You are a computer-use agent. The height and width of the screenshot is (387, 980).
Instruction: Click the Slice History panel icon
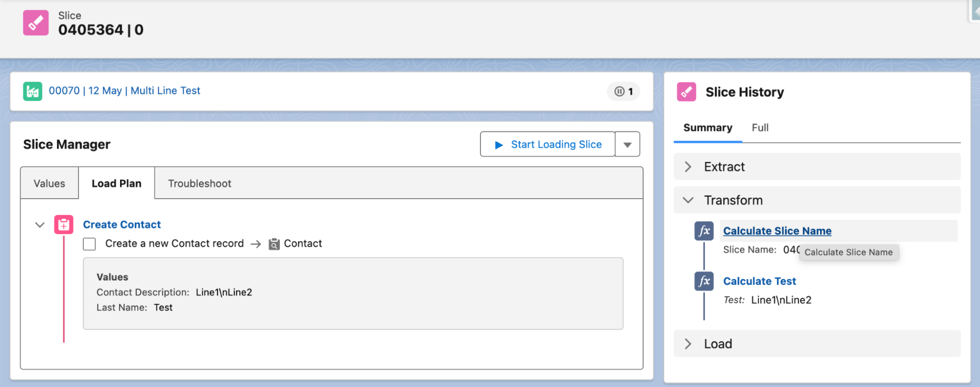686,91
